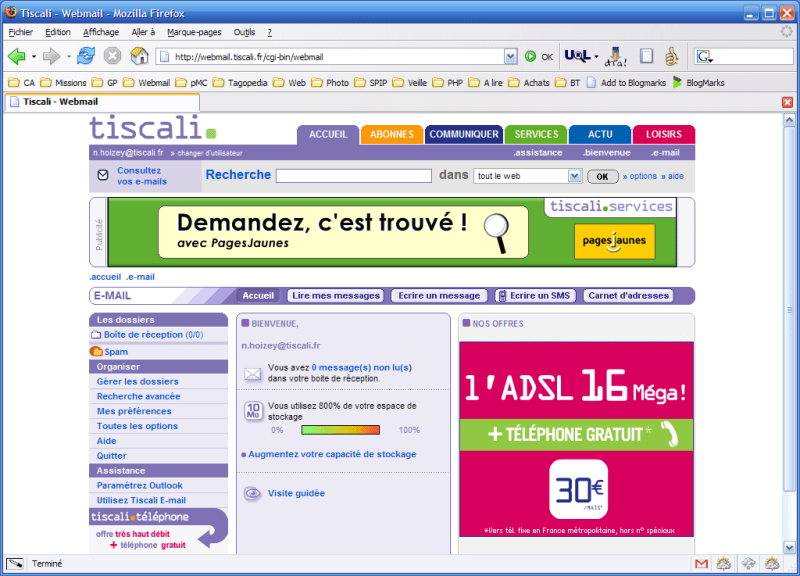Open Mes préférences link

[x=134, y=411]
